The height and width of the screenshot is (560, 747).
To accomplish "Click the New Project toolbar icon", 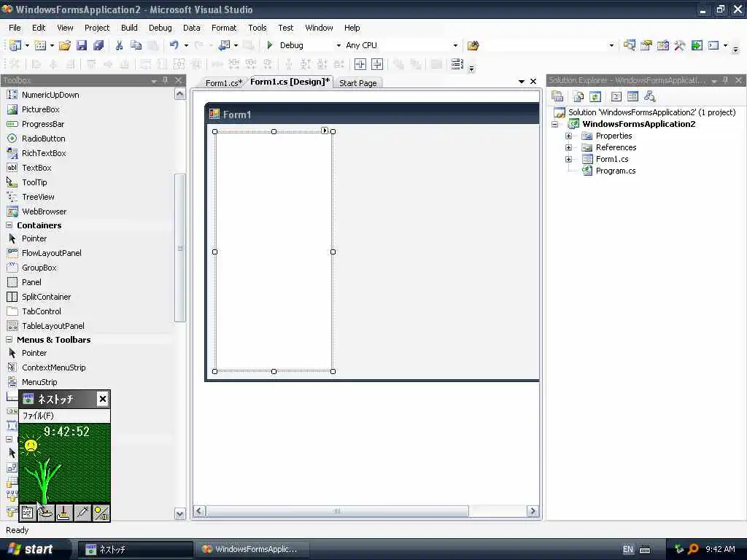I will pyautogui.click(x=15, y=45).
